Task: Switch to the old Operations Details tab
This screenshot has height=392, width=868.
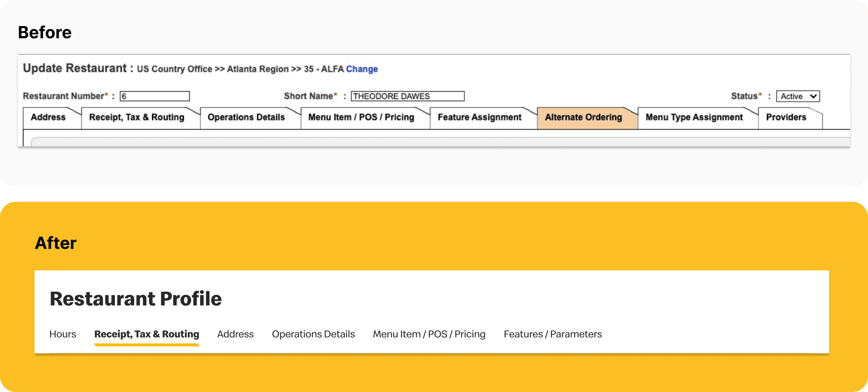Action: pos(246,117)
